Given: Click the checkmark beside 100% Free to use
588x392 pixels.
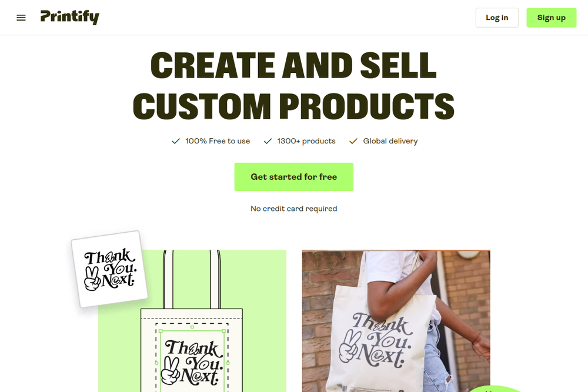Looking at the screenshot, I should 175,141.
